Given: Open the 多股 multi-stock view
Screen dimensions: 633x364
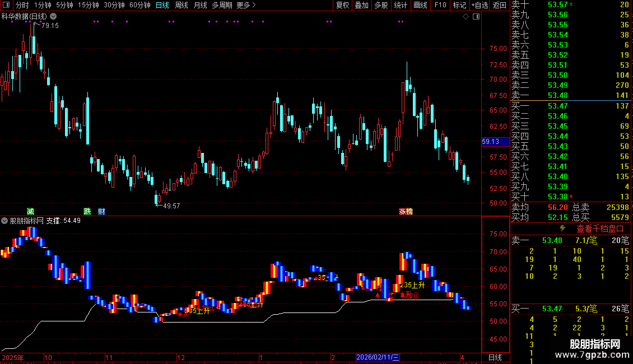Looking at the screenshot, I should (381, 5).
